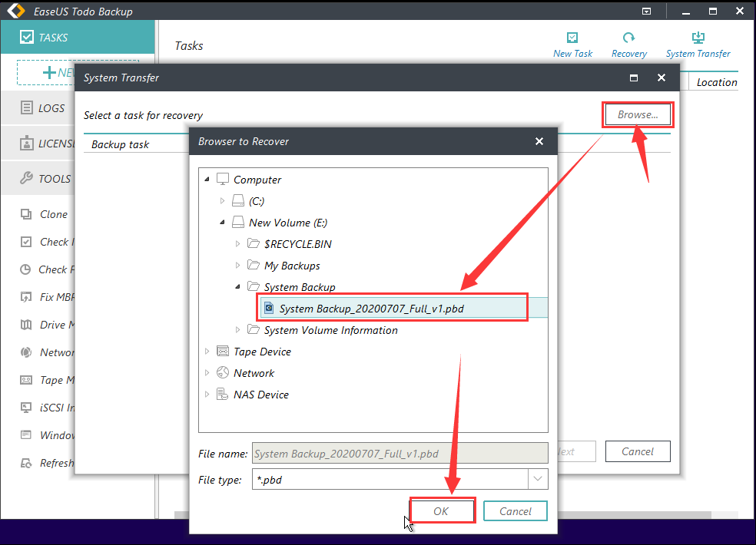
Task: Click the Network tool icon in sidebar
Action: pyautogui.click(x=26, y=352)
